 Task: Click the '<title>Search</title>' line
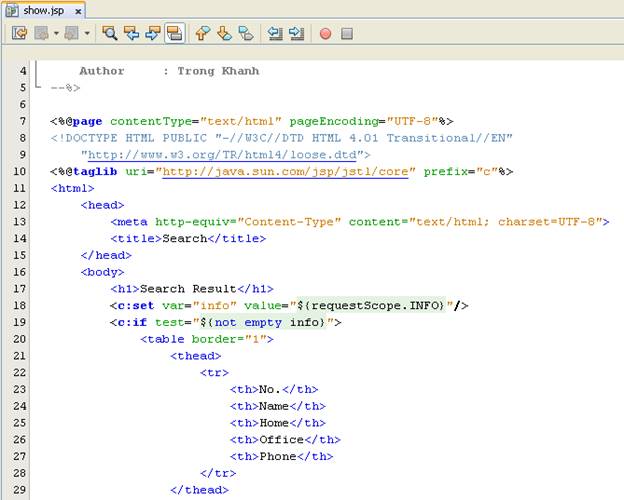(x=188, y=238)
